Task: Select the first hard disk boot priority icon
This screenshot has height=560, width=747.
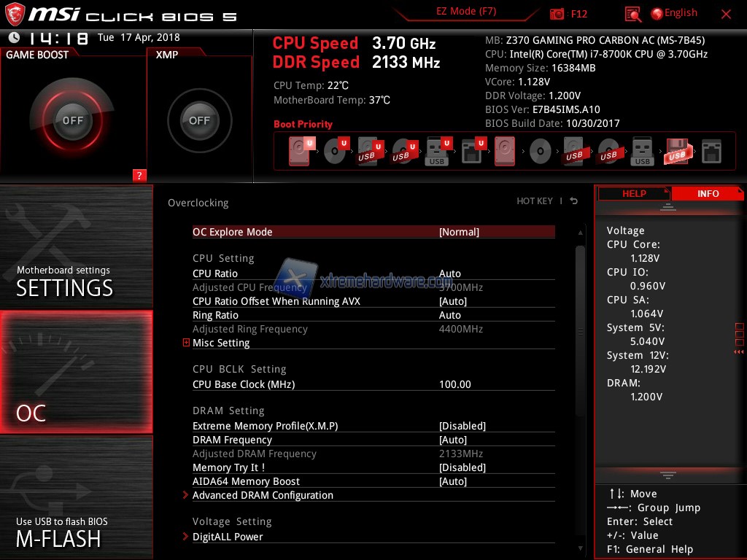Action: pyautogui.click(x=301, y=152)
